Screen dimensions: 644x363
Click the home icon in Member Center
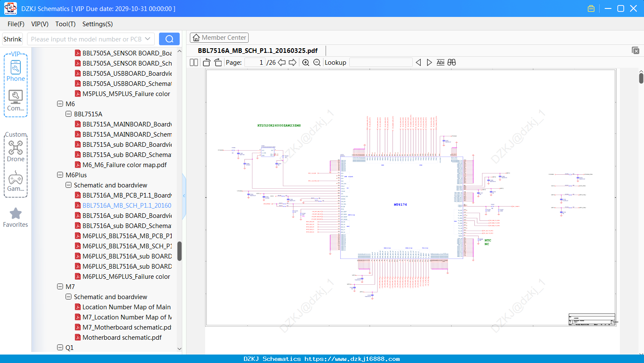coord(196,38)
